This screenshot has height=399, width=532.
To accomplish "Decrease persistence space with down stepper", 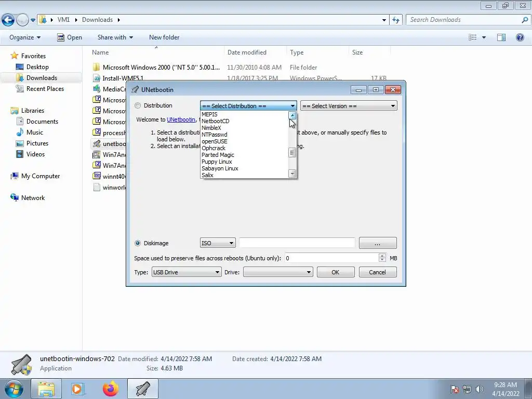I will click(382, 261).
